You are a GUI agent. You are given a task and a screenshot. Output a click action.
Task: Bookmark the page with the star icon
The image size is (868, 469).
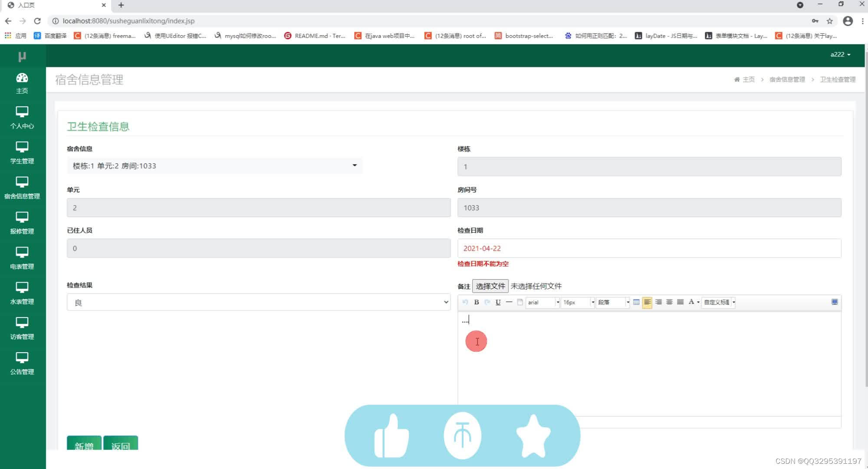[x=830, y=21]
